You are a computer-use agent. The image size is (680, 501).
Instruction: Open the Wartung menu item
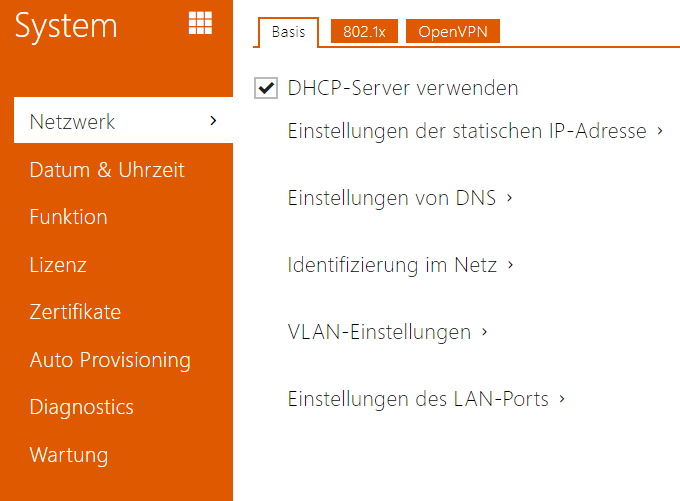pyautogui.click(x=69, y=455)
